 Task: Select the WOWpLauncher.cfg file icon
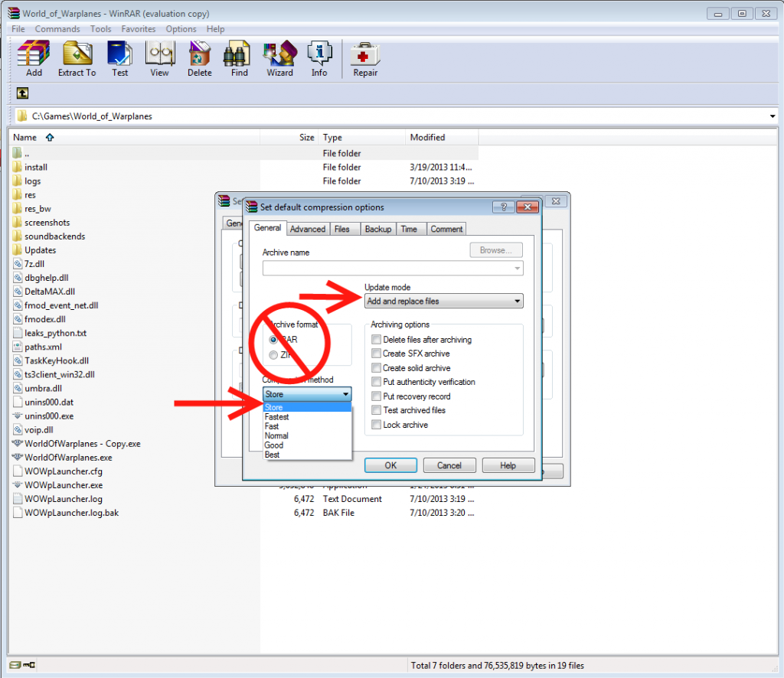18,471
